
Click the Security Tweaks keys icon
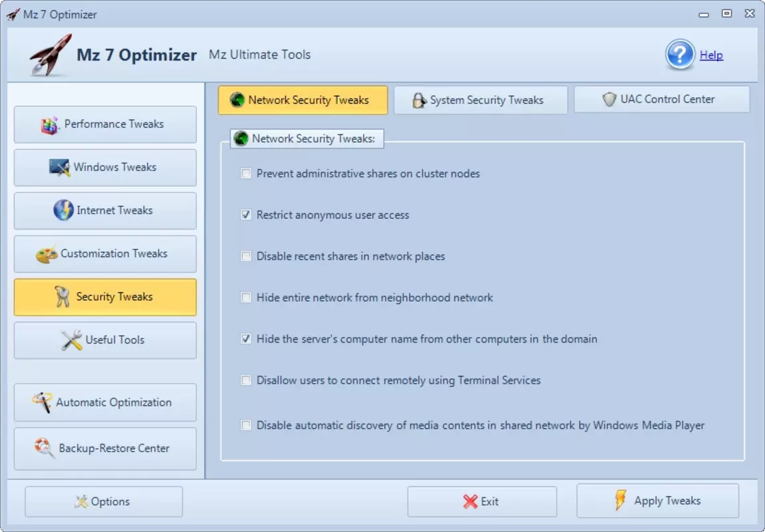click(x=63, y=297)
